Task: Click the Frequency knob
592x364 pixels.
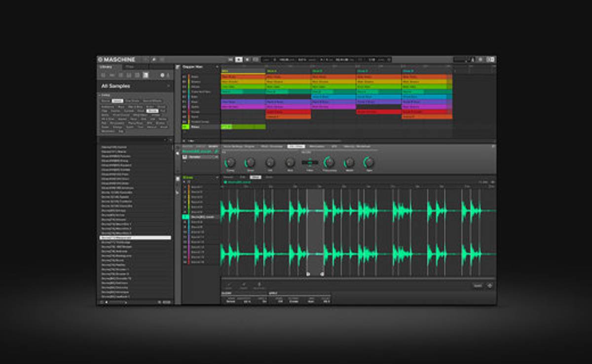Action: [x=329, y=162]
